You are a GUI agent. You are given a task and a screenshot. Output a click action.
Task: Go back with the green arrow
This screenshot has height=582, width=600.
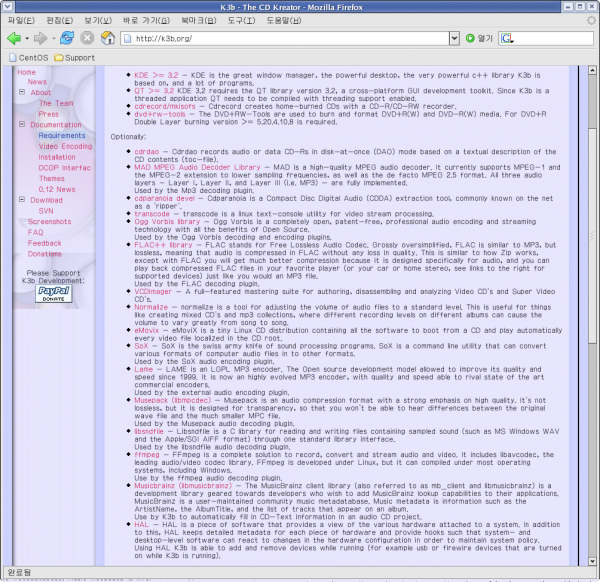[14, 38]
